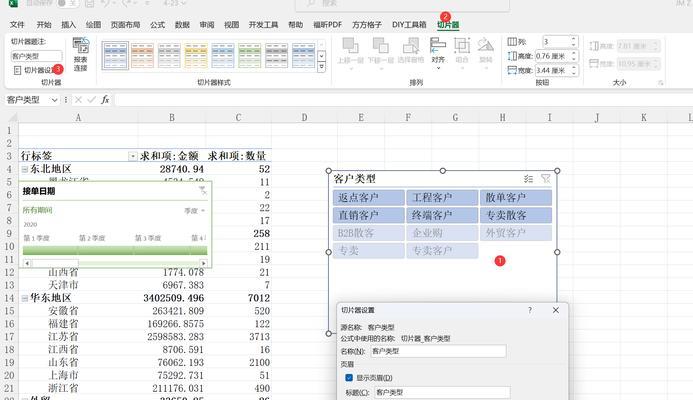
Task: Edit the 标题 field in slicer settings
Action: [x=442, y=392]
